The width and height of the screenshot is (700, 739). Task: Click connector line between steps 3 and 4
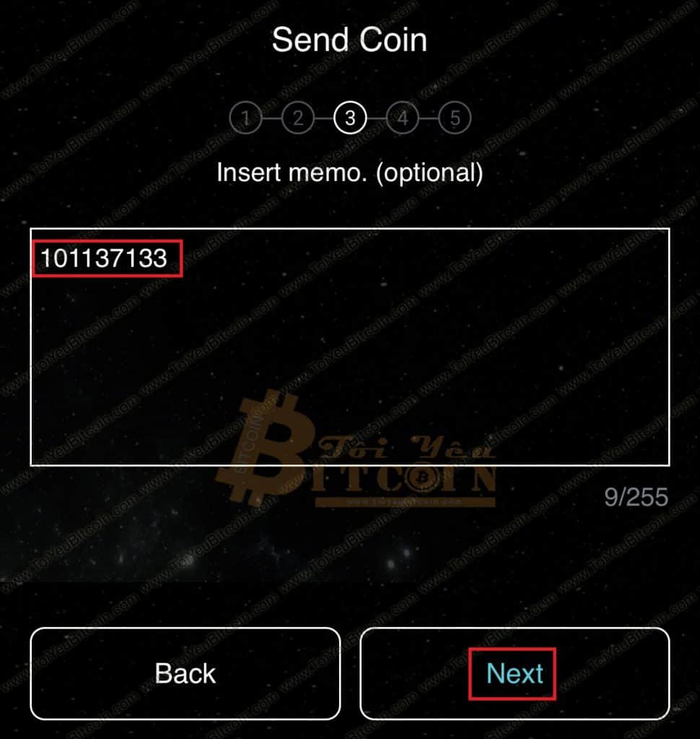[376, 118]
